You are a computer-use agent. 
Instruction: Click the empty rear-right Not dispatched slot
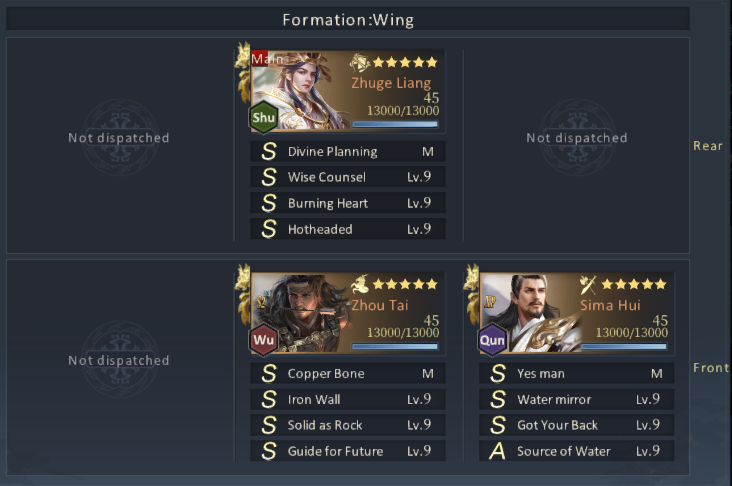pos(577,138)
